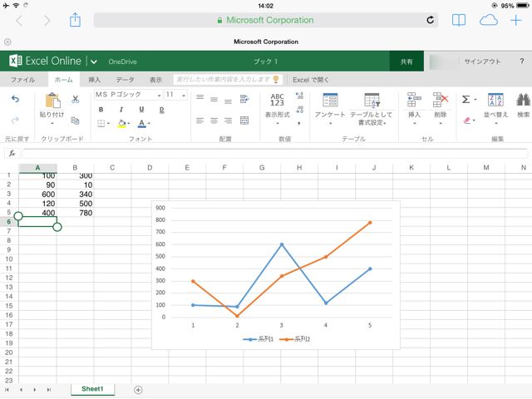
Task: Open the fill color dropdown arrow
Action: pyautogui.click(x=129, y=123)
